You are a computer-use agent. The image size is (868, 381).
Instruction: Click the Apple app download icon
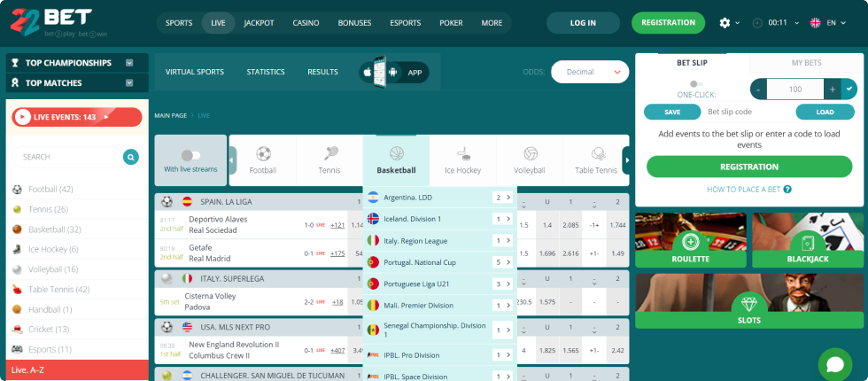[367, 72]
